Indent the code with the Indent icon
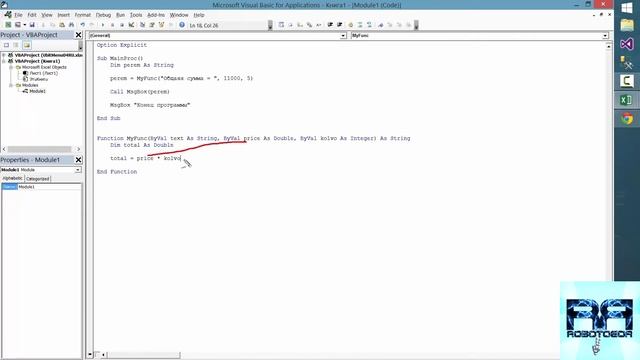Screen dimensions: 640x360 (x=330, y=25)
